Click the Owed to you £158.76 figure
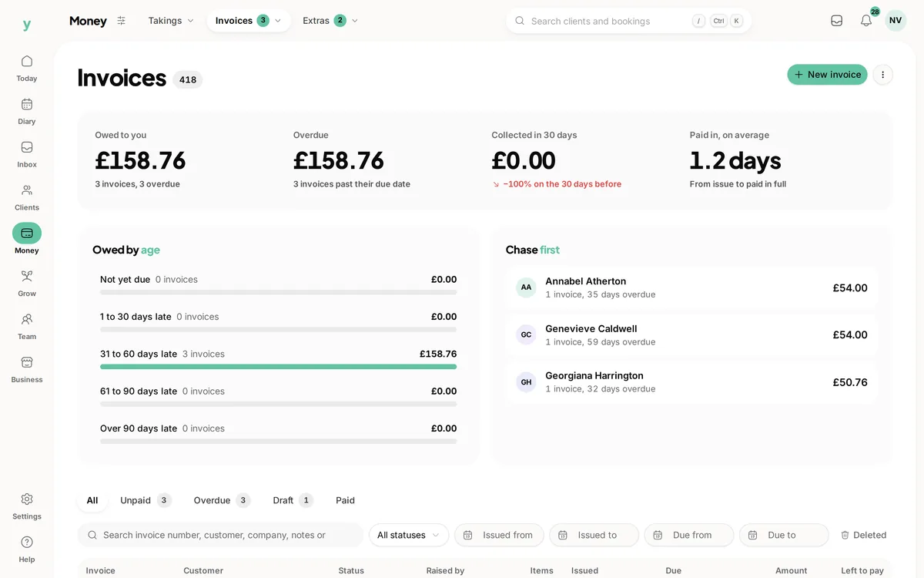 click(140, 160)
